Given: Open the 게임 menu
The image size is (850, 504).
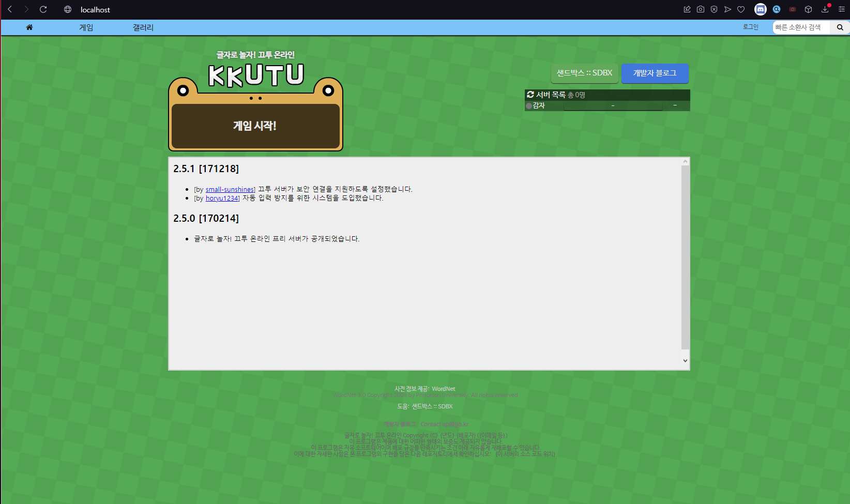Looking at the screenshot, I should click(x=86, y=27).
